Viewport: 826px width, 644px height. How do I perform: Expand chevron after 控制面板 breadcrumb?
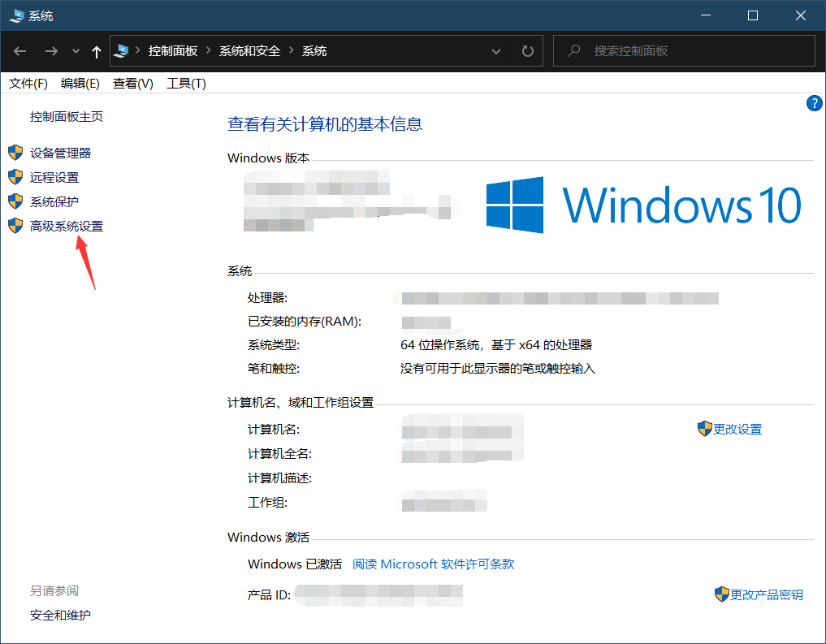pyautogui.click(x=209, y=50)
